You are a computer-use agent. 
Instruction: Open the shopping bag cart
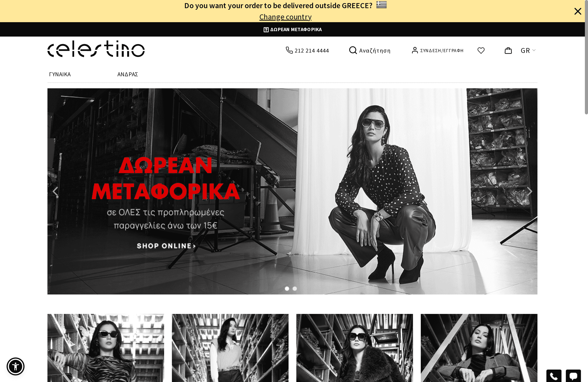pyautogui.click(x=508, y=50)
